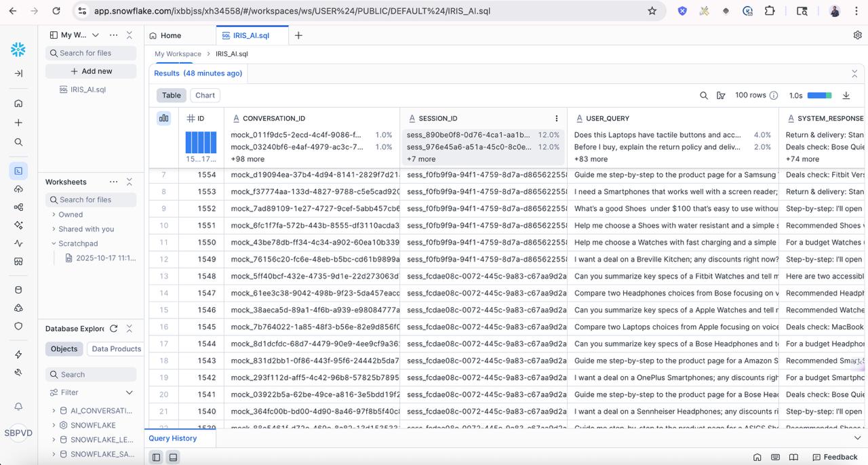Click the ID column histogram
Screen dimensions: 868x465
tap(201, 142)
